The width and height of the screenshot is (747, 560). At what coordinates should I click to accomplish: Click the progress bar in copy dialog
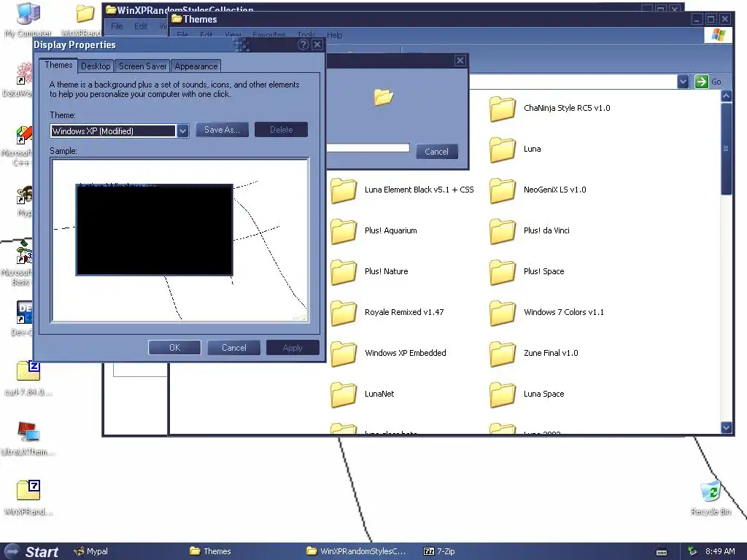point(368,148)
